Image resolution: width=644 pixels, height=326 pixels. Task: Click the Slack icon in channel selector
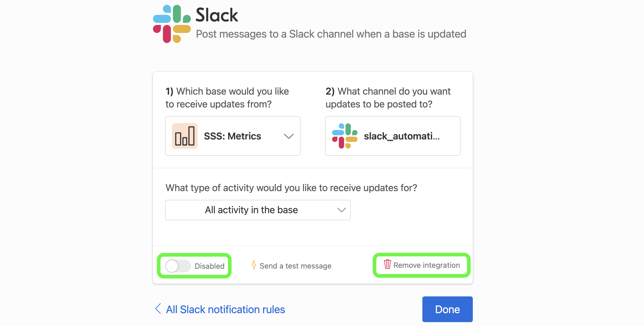[345, 136]
